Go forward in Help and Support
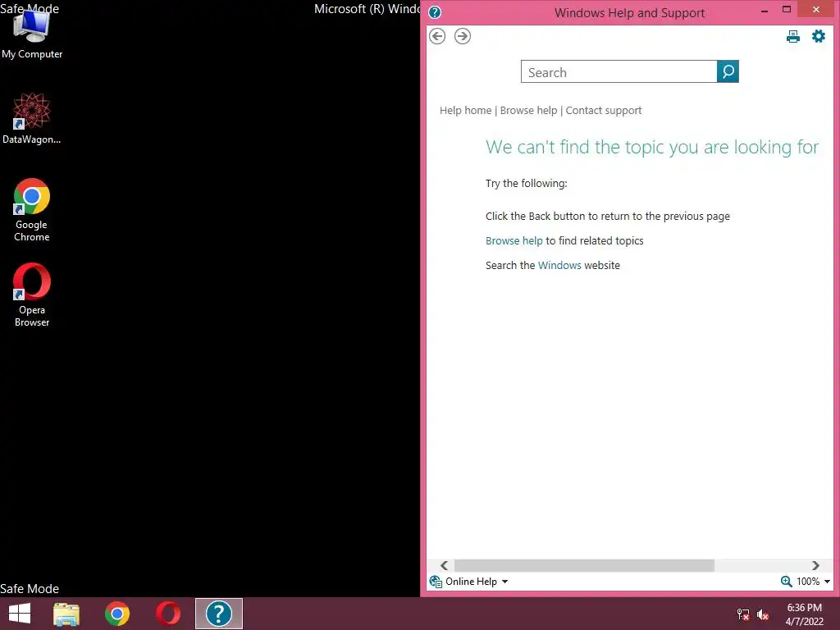 coord(463,36)
